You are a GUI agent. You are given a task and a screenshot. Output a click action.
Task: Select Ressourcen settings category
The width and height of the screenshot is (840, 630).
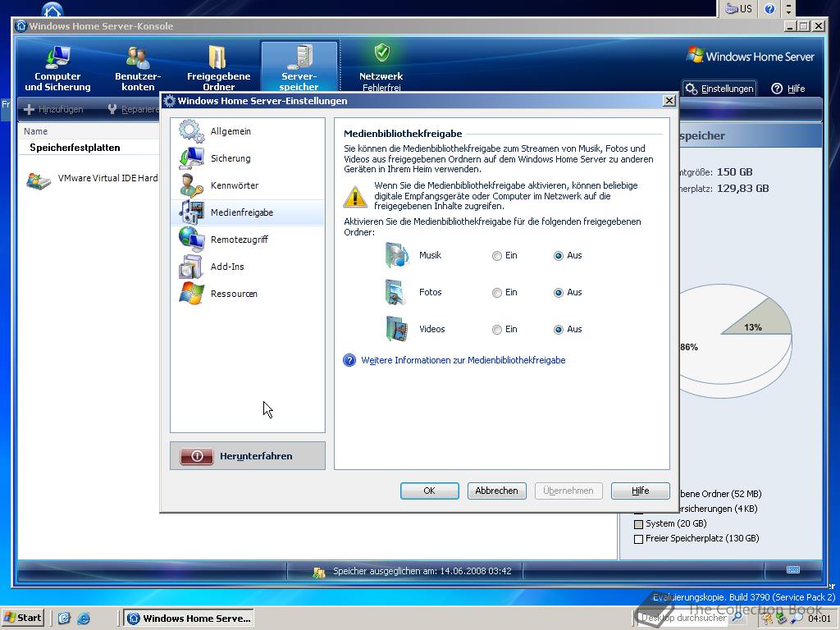(248, 294)
